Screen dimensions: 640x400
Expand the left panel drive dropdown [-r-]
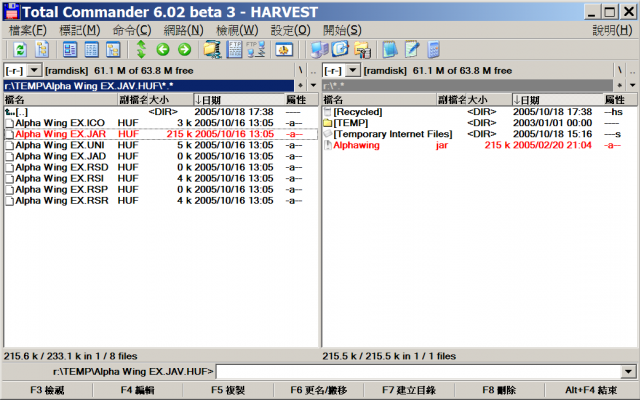(x=34, y=71)
